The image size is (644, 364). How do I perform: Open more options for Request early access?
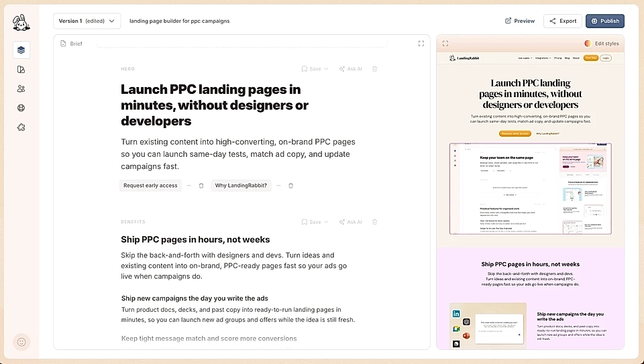189,186
